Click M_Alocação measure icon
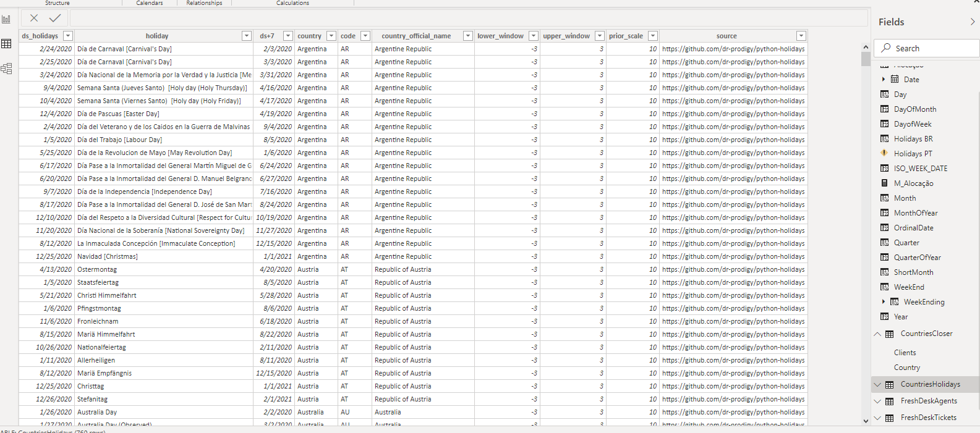This screenshot has width=980, height=433. (885, 183)
